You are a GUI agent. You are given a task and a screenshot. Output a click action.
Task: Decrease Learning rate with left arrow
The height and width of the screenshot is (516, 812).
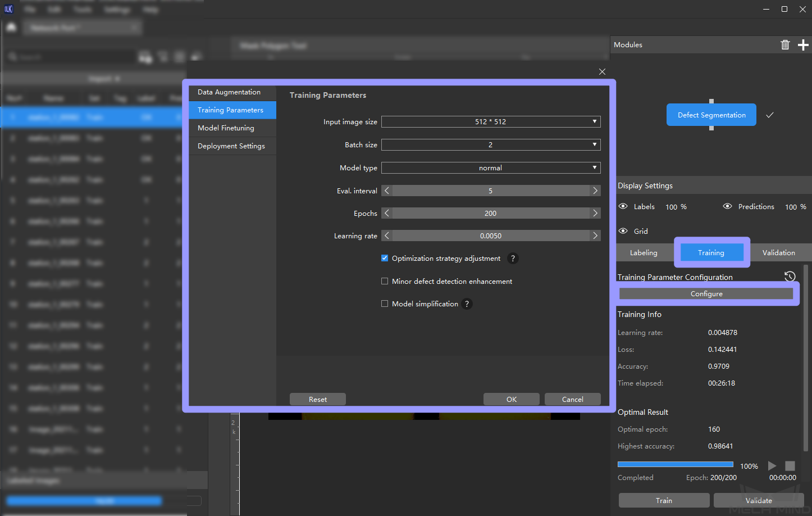click(387, 236)
